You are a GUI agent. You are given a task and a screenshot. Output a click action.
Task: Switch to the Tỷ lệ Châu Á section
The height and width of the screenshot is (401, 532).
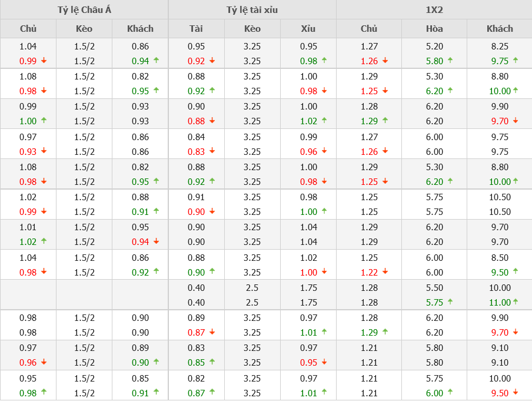[x=84, y=9]
